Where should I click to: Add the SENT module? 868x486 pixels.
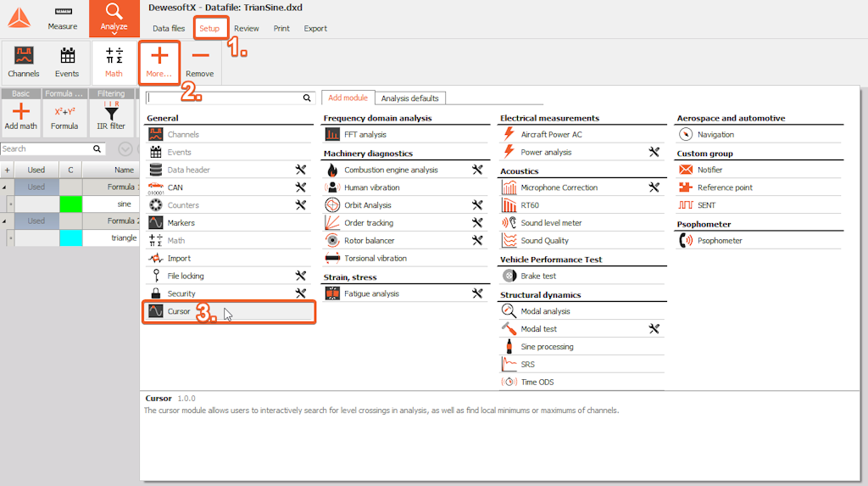[x=759, y=205]
